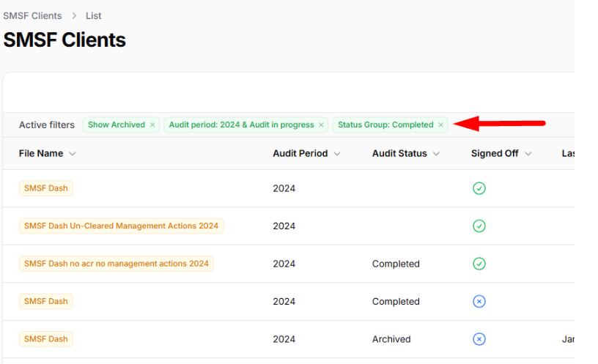Click blue cross icon in the Archived row

(x=479, y=339)
